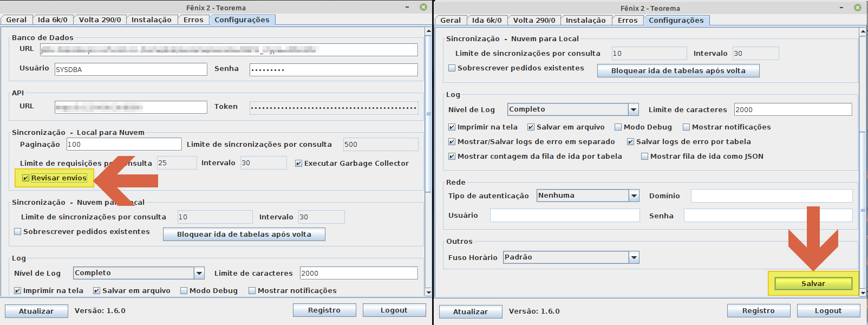The image size is (868, 325).
Task: Open Tipo de autenticação dropdown
Action: (588, 196)
